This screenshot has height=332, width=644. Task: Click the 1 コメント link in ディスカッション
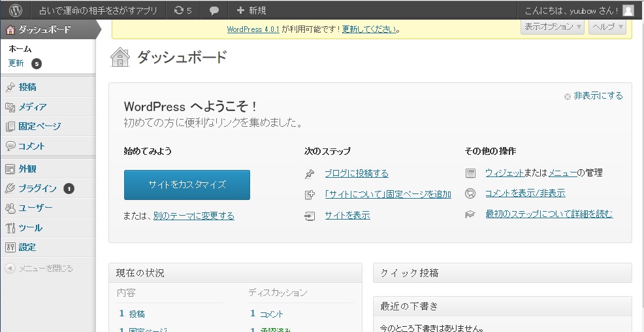[266, 314]
